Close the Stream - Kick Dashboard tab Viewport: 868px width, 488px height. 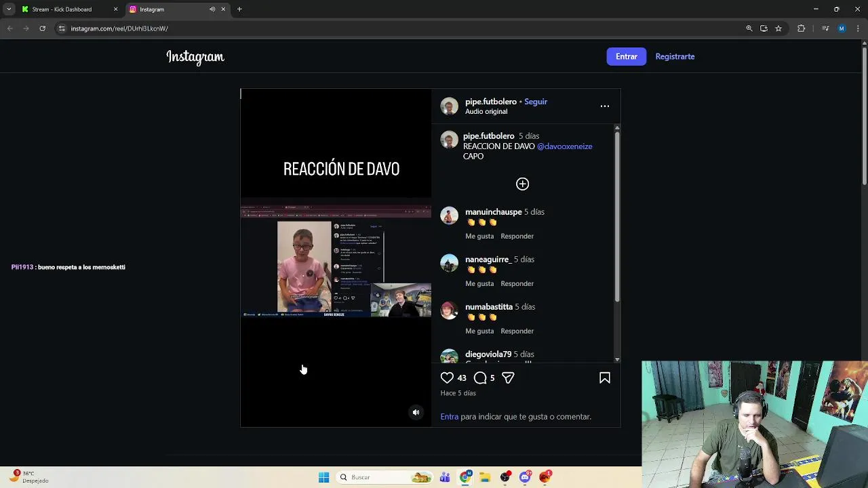(115, 9)
